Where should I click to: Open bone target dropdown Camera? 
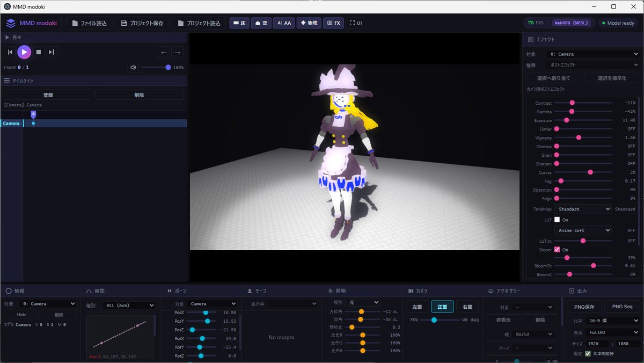[212, 303]
